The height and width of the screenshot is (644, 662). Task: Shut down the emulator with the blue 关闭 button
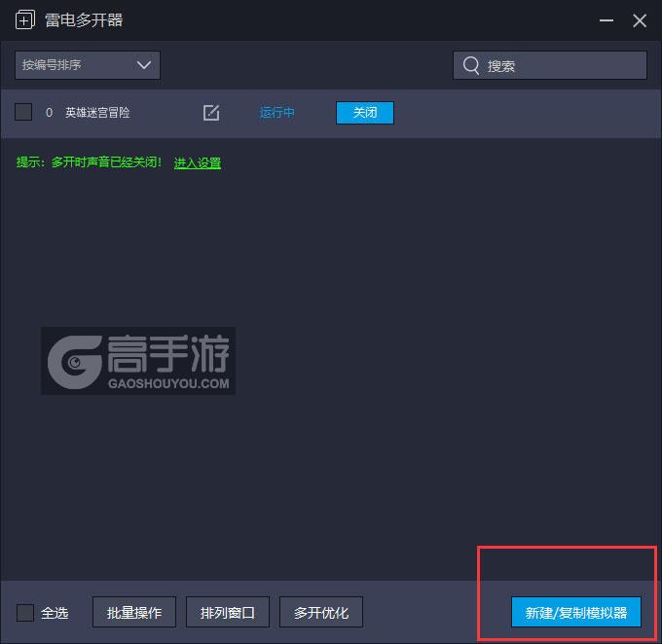point(365,113)
